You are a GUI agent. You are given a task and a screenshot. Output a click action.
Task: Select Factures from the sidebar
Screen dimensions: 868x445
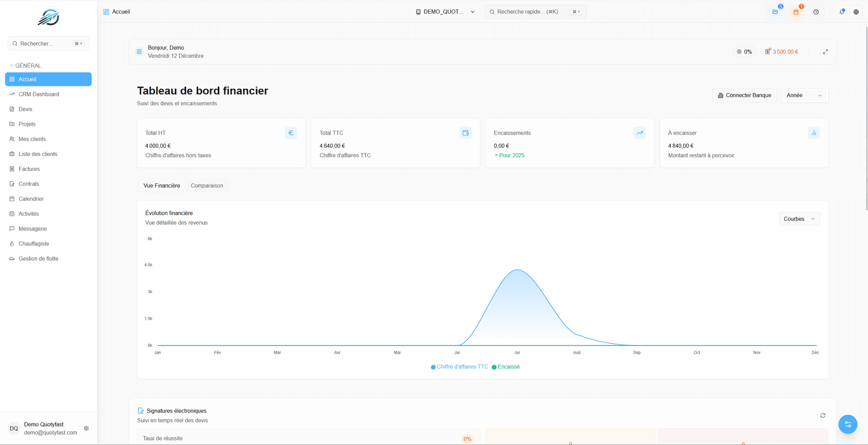click(29, 169)
